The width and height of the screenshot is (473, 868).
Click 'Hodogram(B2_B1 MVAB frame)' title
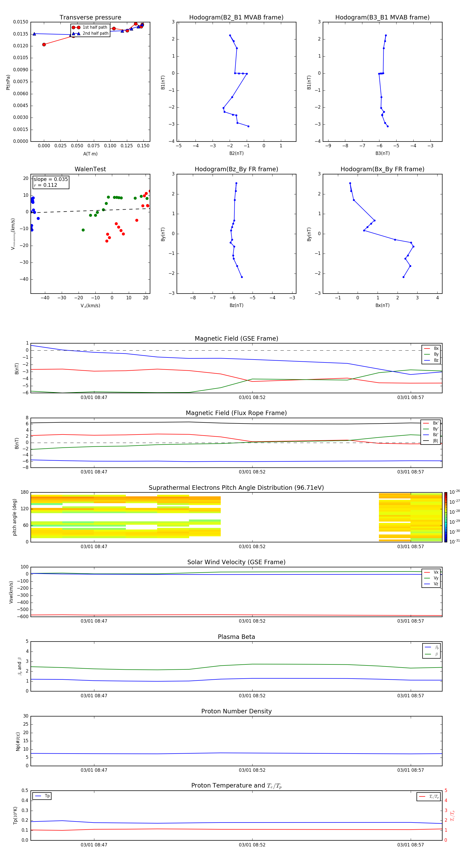click(x=236, y=18)
